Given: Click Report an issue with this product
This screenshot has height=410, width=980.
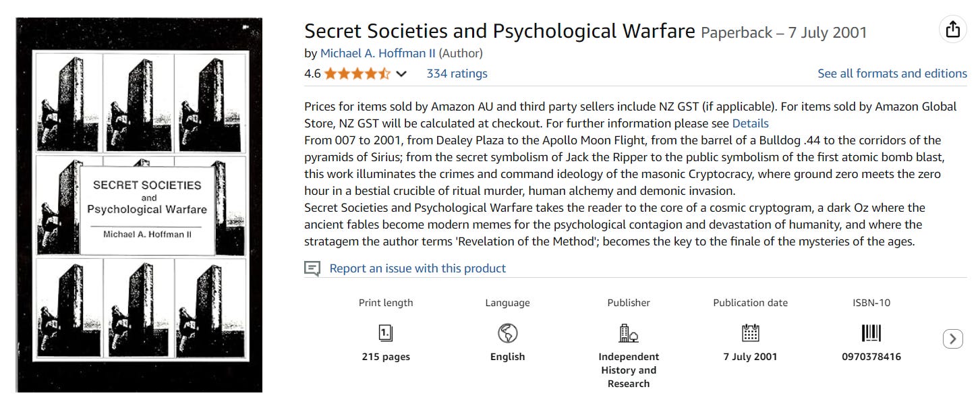Looking at the screenshot, I should pyautogui.click(x=417, y=268).
